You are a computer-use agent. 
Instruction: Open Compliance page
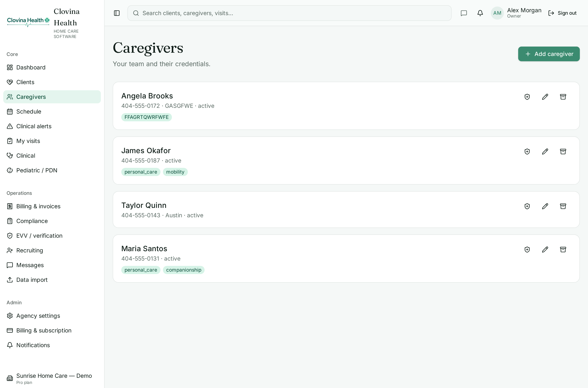(52, 221)
